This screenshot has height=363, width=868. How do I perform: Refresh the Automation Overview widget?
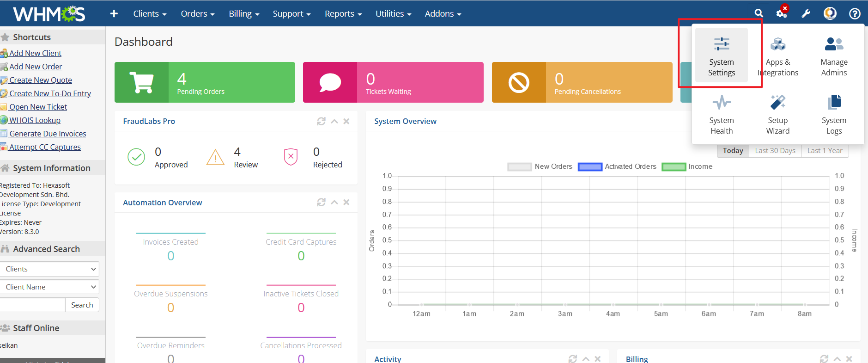click(x=322, y=203)
